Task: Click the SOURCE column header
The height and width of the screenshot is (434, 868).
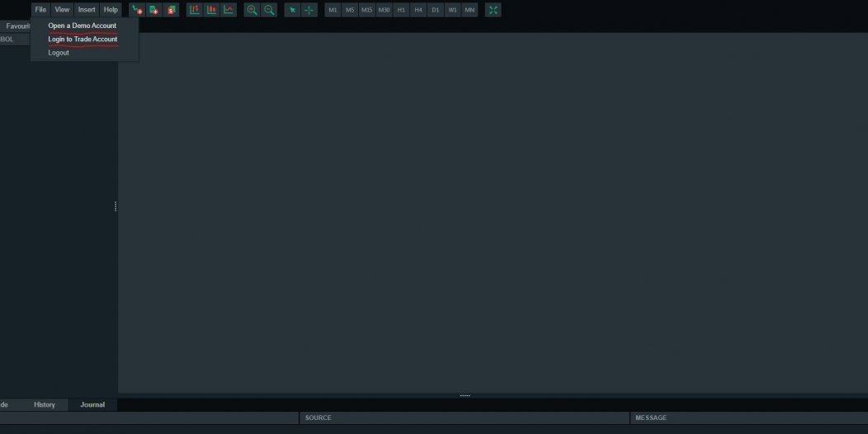Action: (465, 418)
